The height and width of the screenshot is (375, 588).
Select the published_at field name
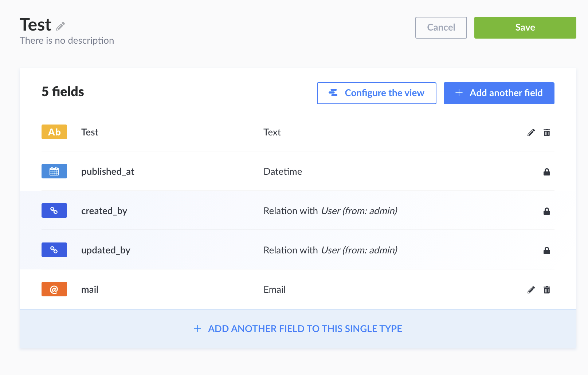click(x=108, y=171)
